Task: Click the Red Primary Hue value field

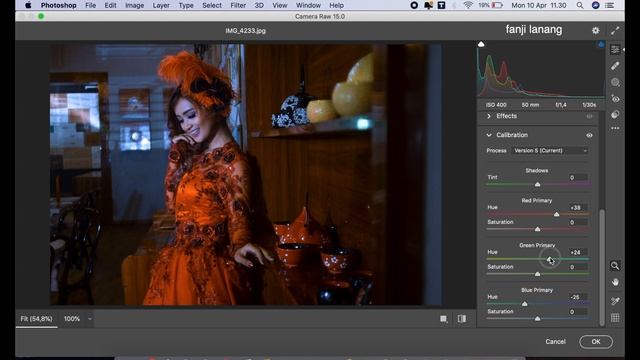Action: point(578,207)
